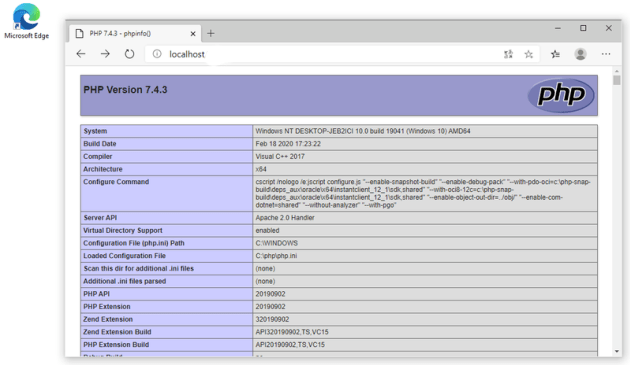Click Additional .ini files parsed label
The width and height of the screenshot is (630, 365).
pos(125,281)
